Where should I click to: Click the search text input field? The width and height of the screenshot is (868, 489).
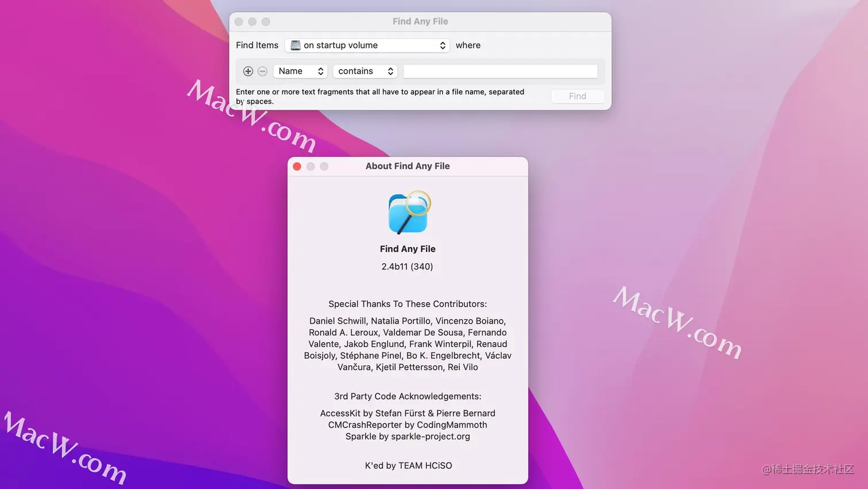click(x=501, y=71)
